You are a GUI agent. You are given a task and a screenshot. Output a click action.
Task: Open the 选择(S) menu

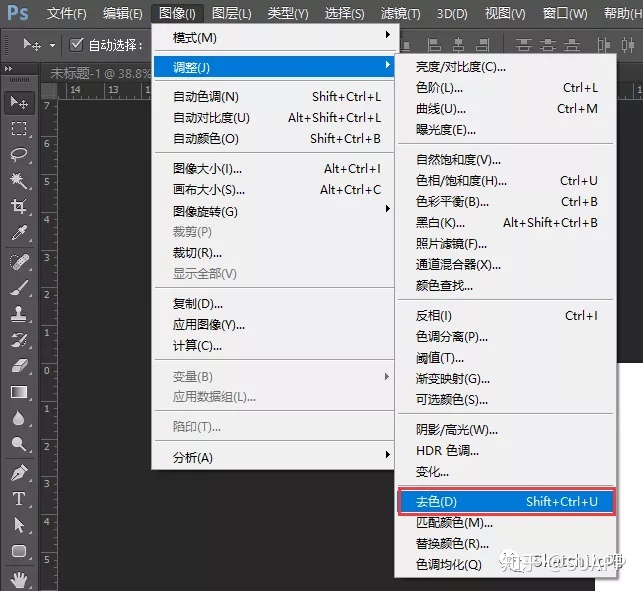(x=344, y=14)
